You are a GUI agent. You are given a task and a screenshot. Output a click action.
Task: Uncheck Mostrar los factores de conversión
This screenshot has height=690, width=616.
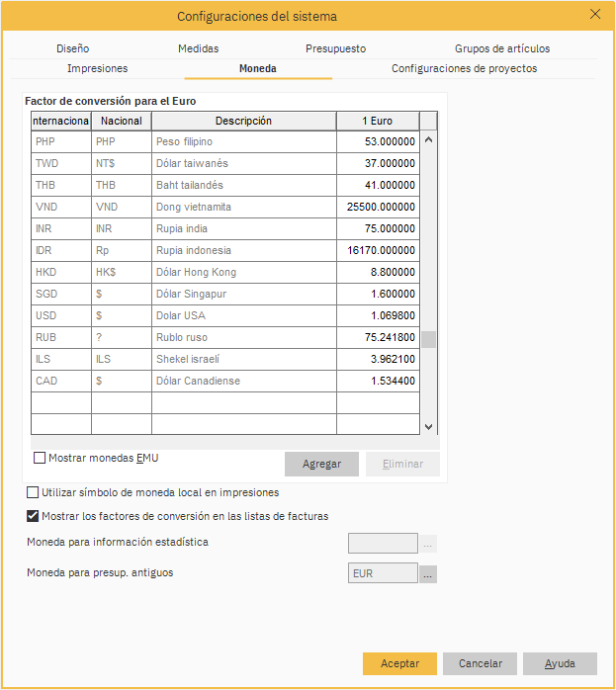click(34, 516)
